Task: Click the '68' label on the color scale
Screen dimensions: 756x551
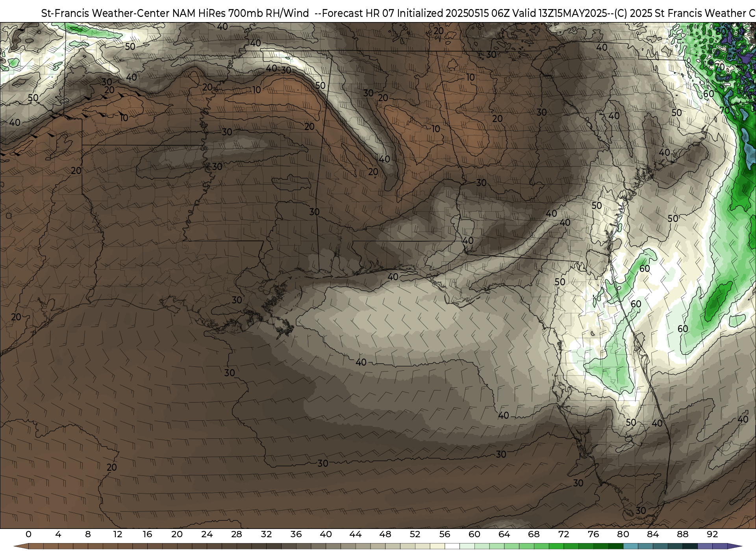Action: click(x=534, y=534)
